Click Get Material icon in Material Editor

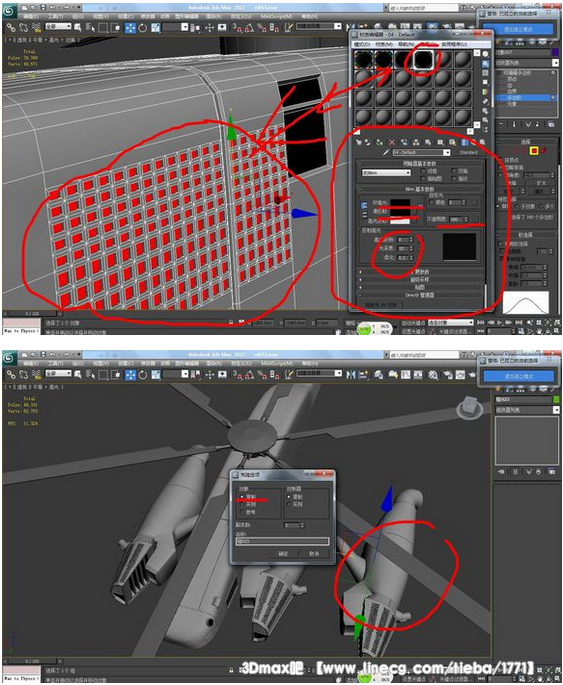[x=359, y=142]
